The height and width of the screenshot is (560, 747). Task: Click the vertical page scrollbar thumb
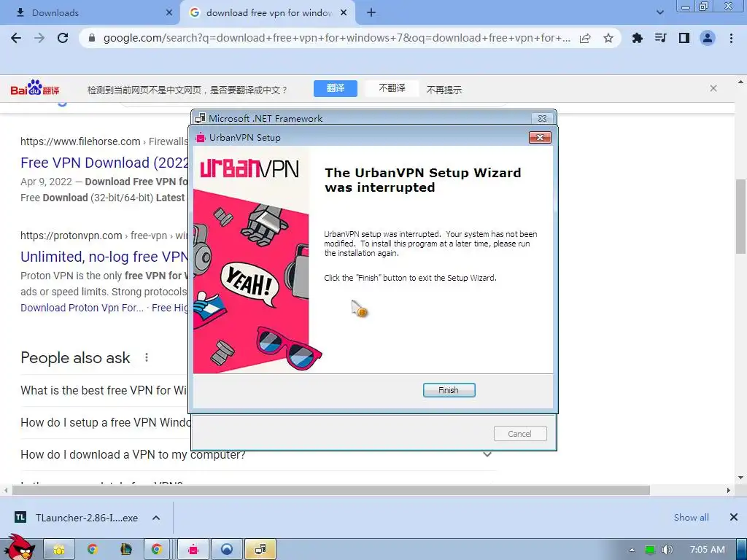coord(740,216)
